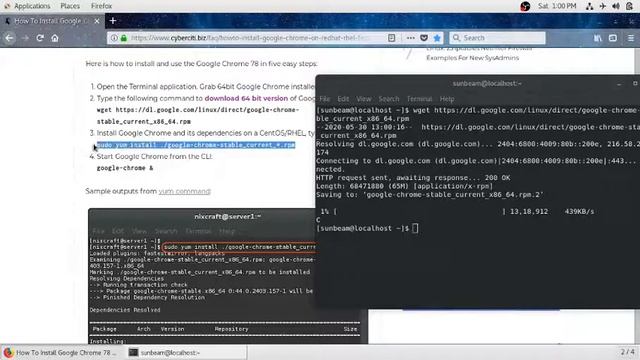Open the Firefox hamburger menu
The image size is (640, 360).
(x=631, y=38)
